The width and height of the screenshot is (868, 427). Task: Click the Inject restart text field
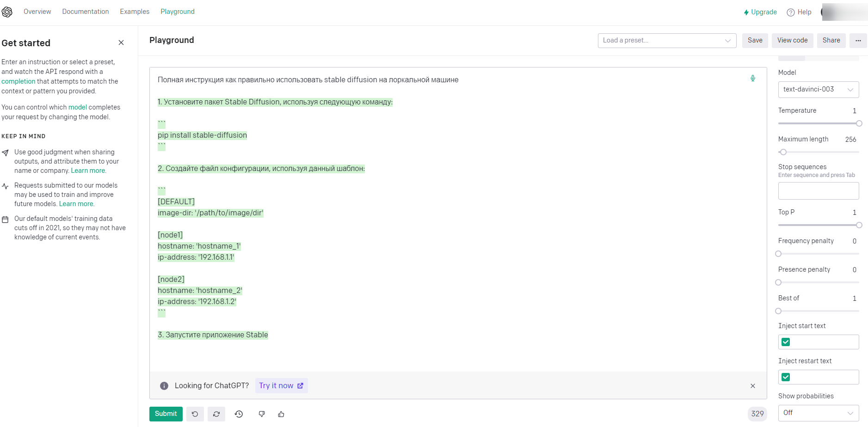click(819, 377)
